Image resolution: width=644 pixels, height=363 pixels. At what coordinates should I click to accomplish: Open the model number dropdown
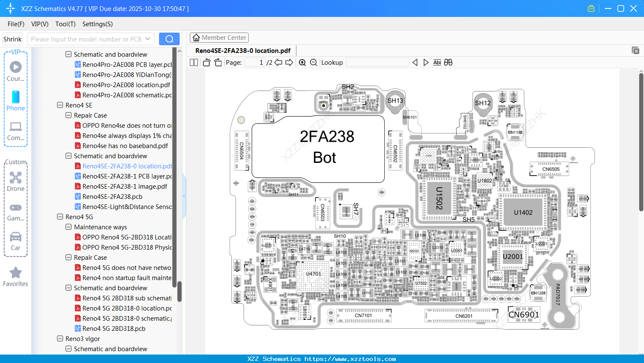(x=148, y=38)
